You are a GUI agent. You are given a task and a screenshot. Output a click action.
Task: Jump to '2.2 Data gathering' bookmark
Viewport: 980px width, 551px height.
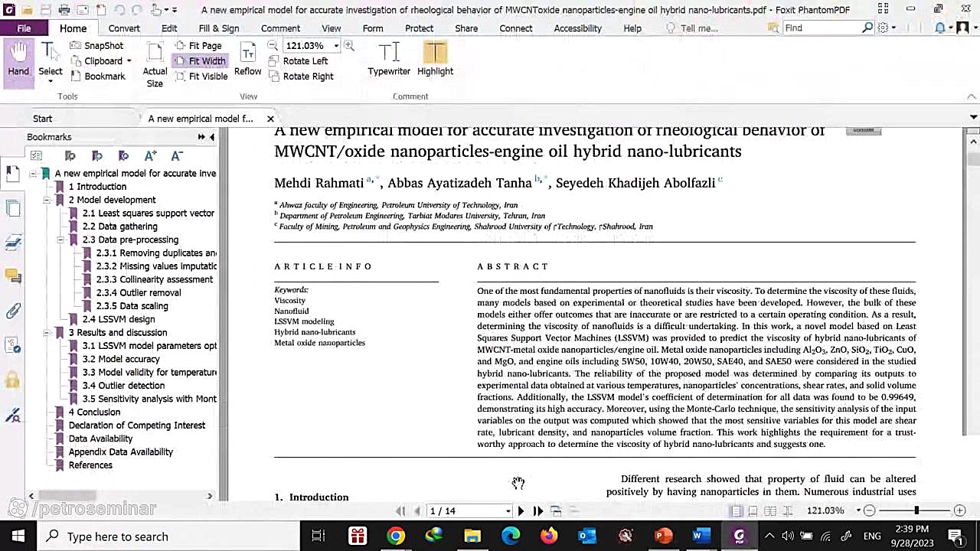119,227
